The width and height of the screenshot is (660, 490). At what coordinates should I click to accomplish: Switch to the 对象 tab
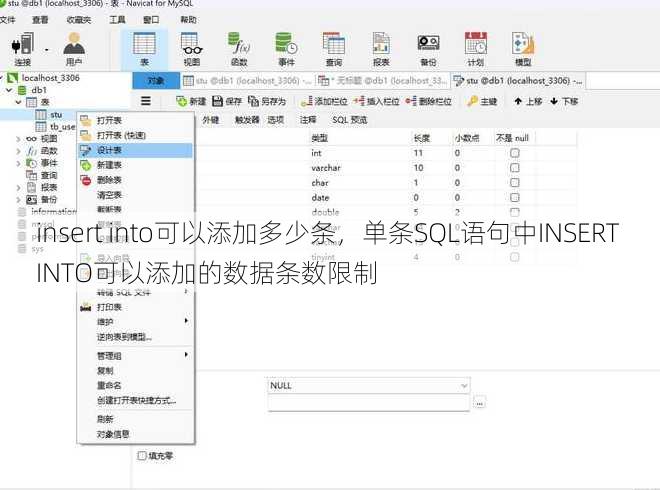point(156,80)
